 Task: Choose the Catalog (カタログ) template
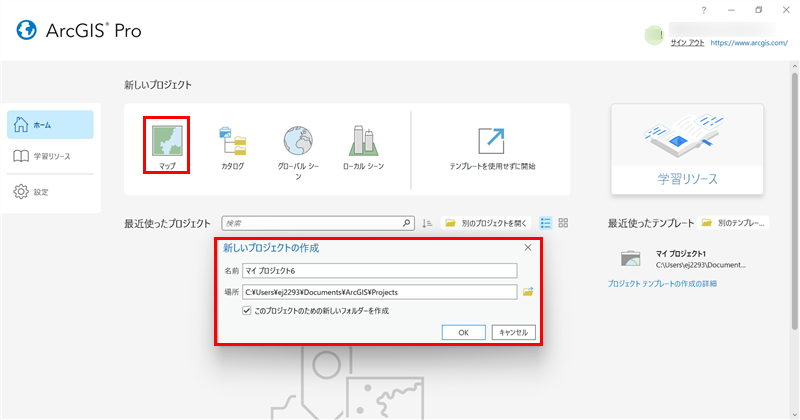point(233,146)
